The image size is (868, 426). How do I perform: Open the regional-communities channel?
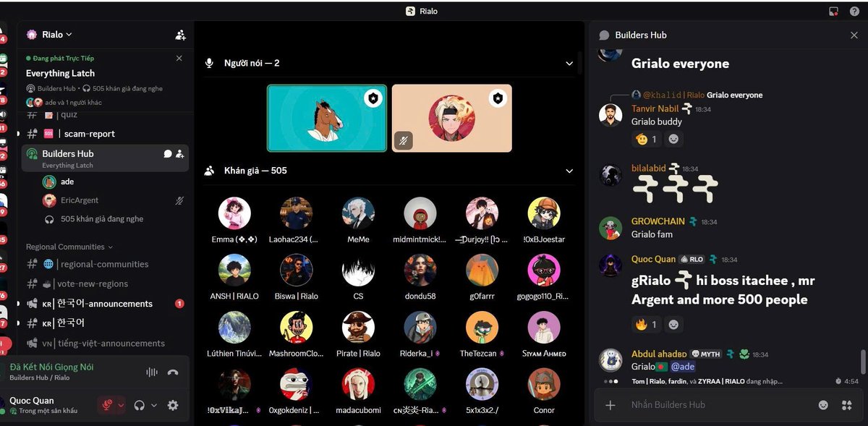click(106, 265)
